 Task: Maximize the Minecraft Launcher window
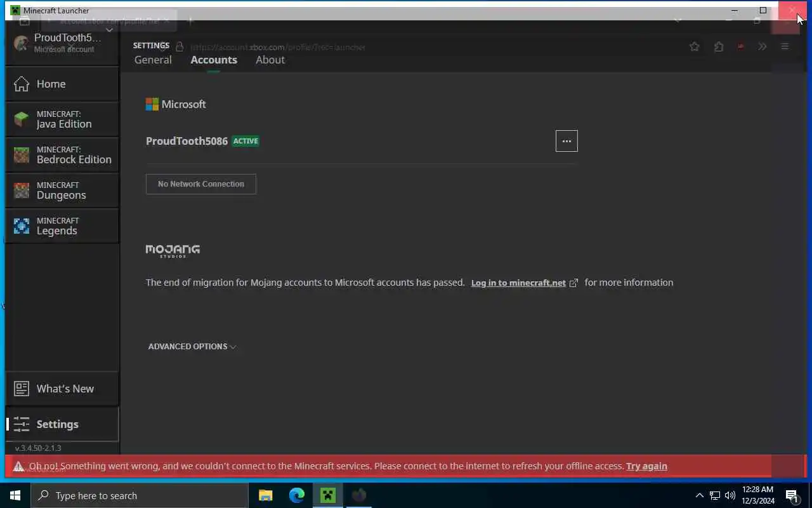point(763,10)
